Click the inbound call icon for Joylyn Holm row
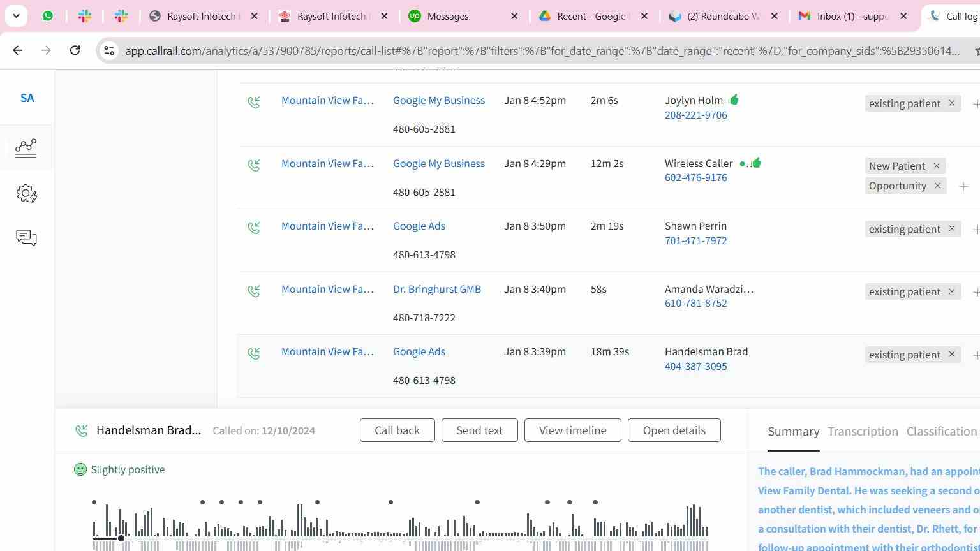This screenshot has height=551, width=980. pos(254,102)
